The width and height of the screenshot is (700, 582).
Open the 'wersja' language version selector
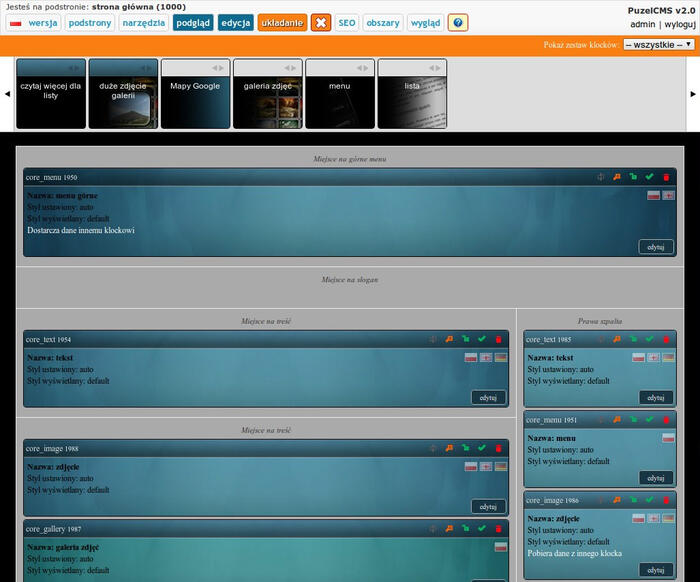[34, 23]
